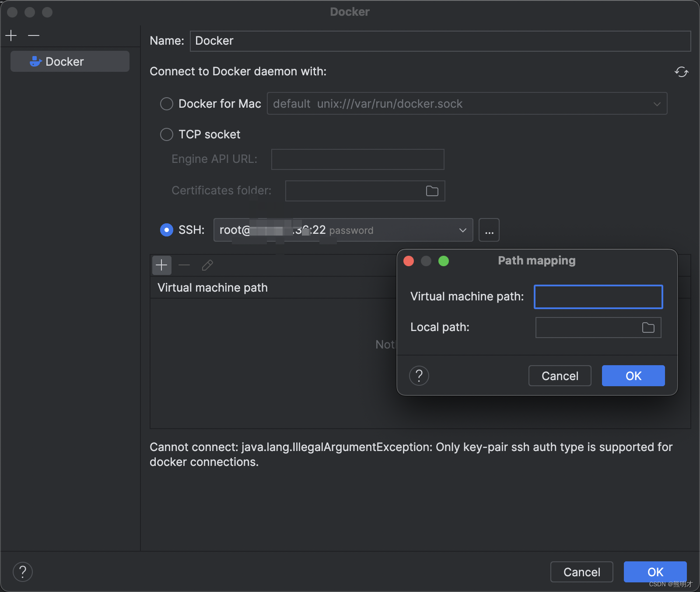Cancel the Docker settings dialog

click(x=582, y=572)
